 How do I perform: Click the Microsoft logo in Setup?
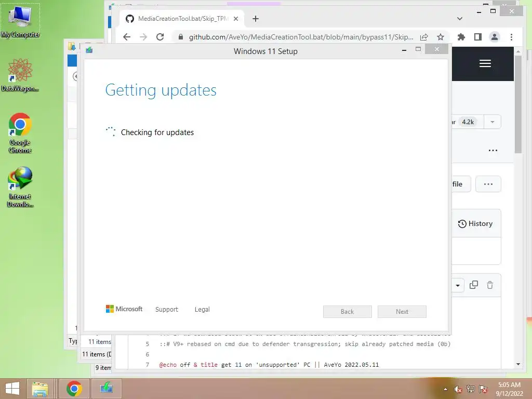click(x=124, y=309)
